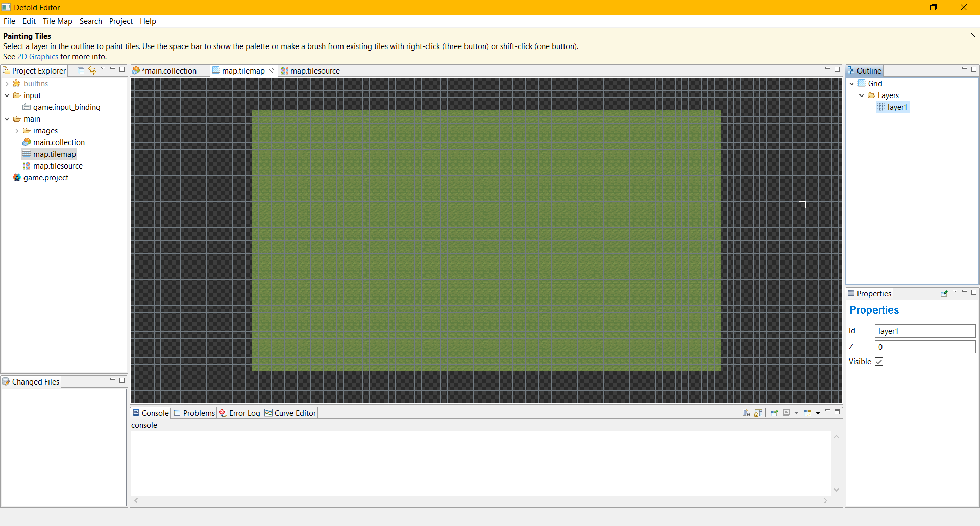
Task: Toggle the console Scroll Lock icon
Action: click(758, 413)
